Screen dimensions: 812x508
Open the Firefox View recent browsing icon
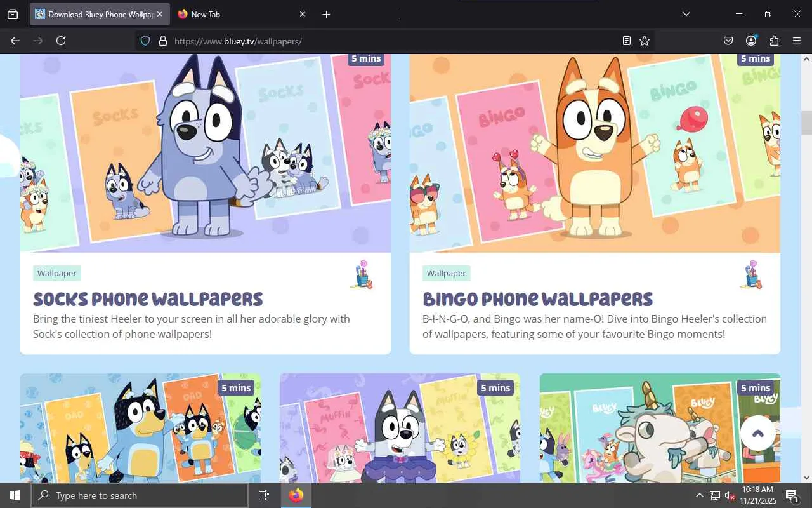13,14
